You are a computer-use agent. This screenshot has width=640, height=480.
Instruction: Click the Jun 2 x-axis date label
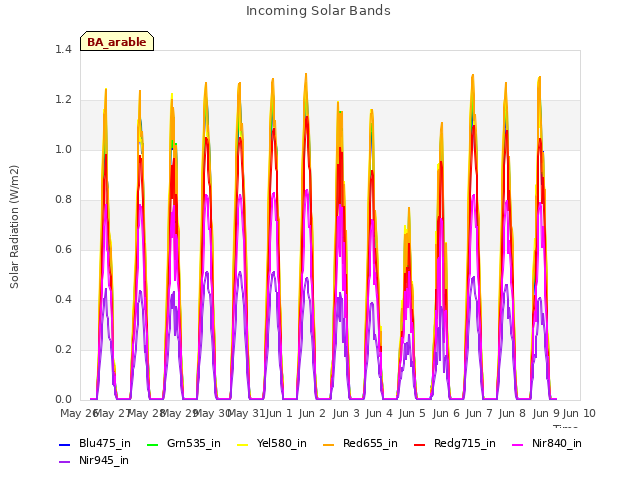(312, 413)
